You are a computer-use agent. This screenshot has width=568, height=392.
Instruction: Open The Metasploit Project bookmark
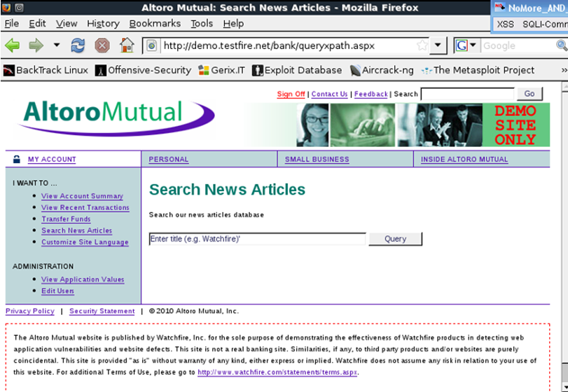point(478,70)
